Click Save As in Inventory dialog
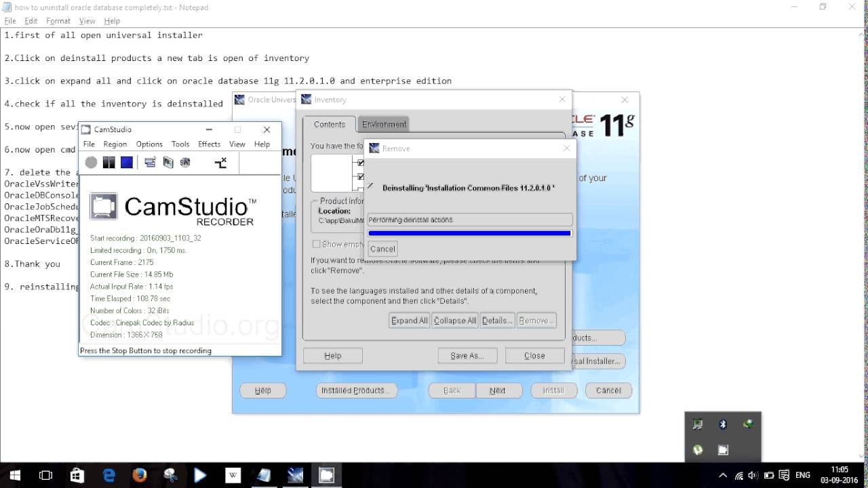Viewport: 868px width, 488px height. 467,356
